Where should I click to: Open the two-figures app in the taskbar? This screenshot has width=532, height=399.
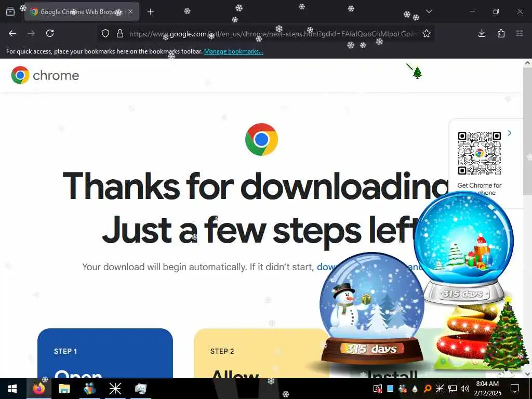[89, 389]
